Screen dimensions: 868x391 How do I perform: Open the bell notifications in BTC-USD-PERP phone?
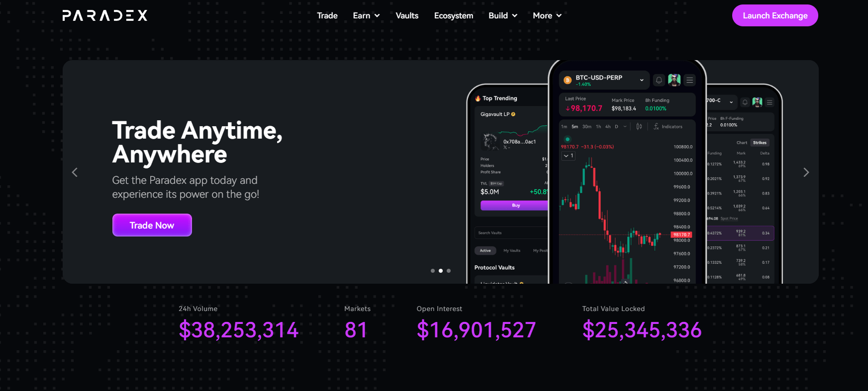point(659,80)
